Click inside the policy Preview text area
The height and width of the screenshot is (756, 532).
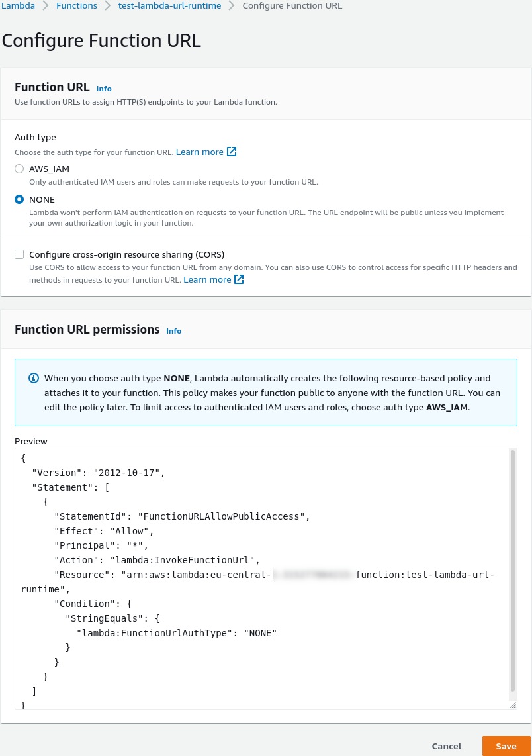pos(262,579)
